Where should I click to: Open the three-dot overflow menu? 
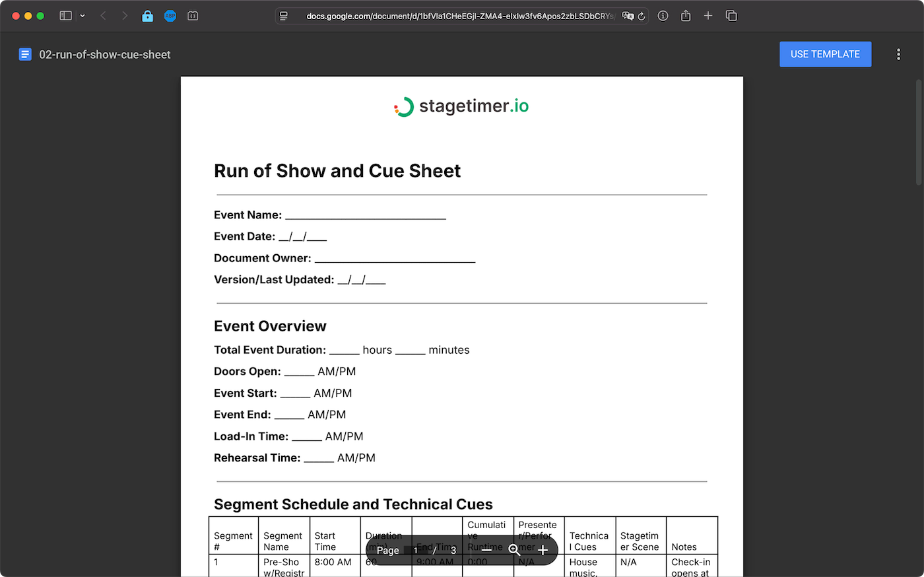[x=899, y=54]
